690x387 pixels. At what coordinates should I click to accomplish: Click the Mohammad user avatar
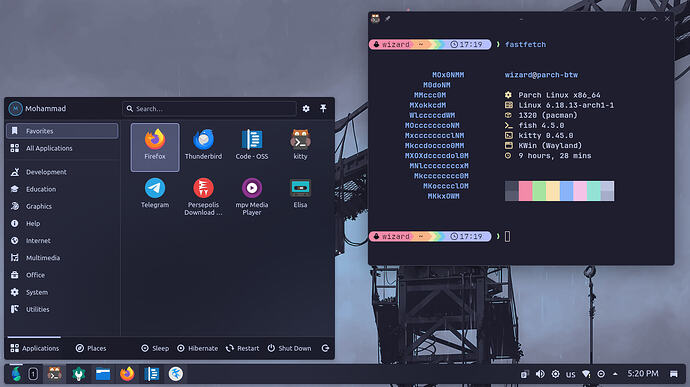click(15, 108)
